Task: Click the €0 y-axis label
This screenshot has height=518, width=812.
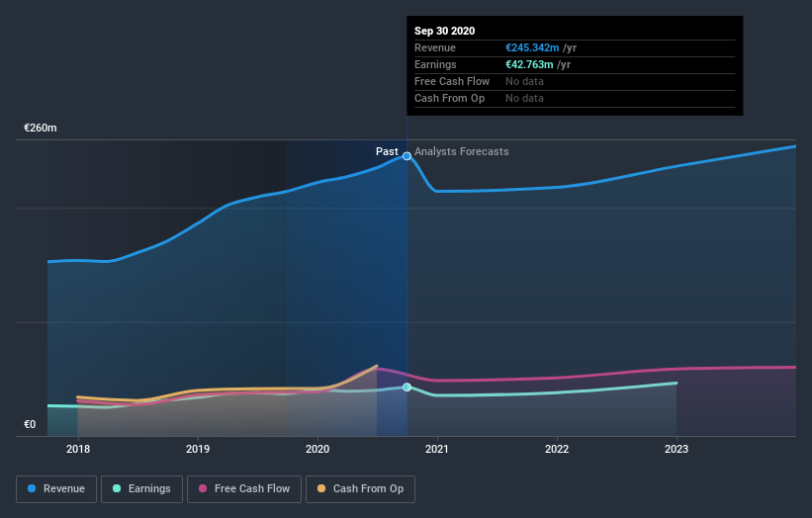Action: [30, 424]
